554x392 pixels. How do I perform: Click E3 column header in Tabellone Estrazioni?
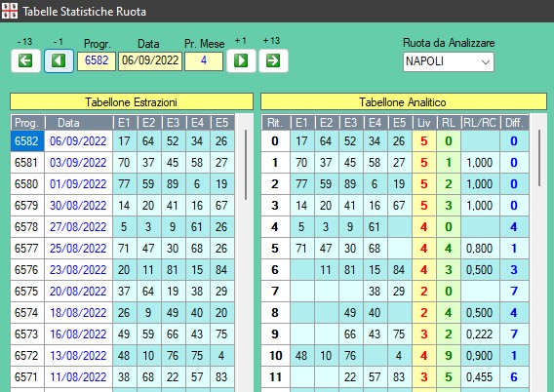coord(174,123)
